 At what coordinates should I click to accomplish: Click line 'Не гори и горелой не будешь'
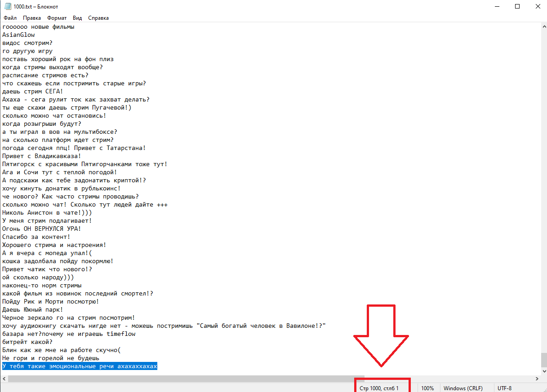pyautogui.click(x=51, y=358)
